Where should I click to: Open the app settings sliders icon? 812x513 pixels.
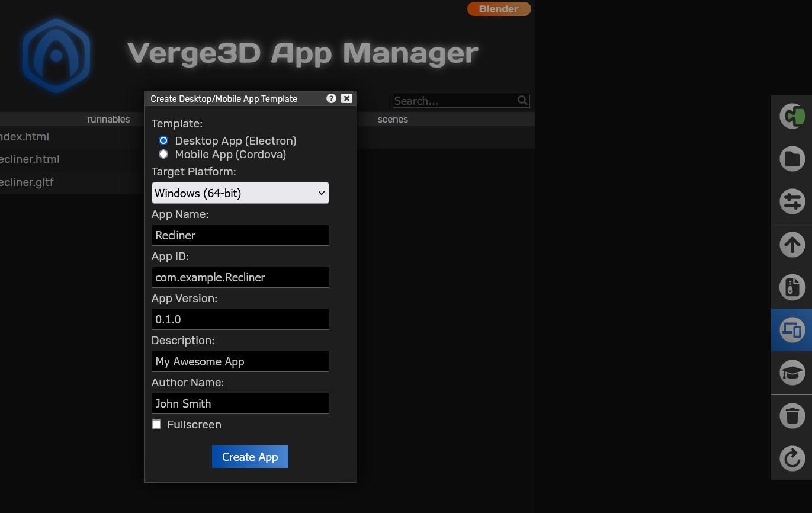[792, 201]
